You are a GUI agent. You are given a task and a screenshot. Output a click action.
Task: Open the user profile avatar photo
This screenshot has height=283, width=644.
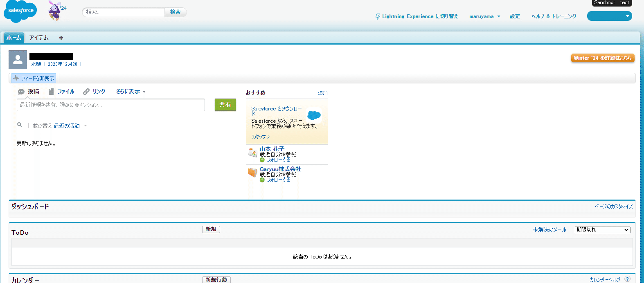pos(18,60)
